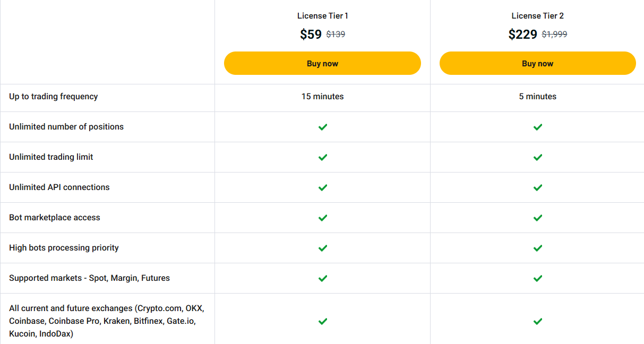Click the Unlimited API connections checkmark under Tier 1

322,187
